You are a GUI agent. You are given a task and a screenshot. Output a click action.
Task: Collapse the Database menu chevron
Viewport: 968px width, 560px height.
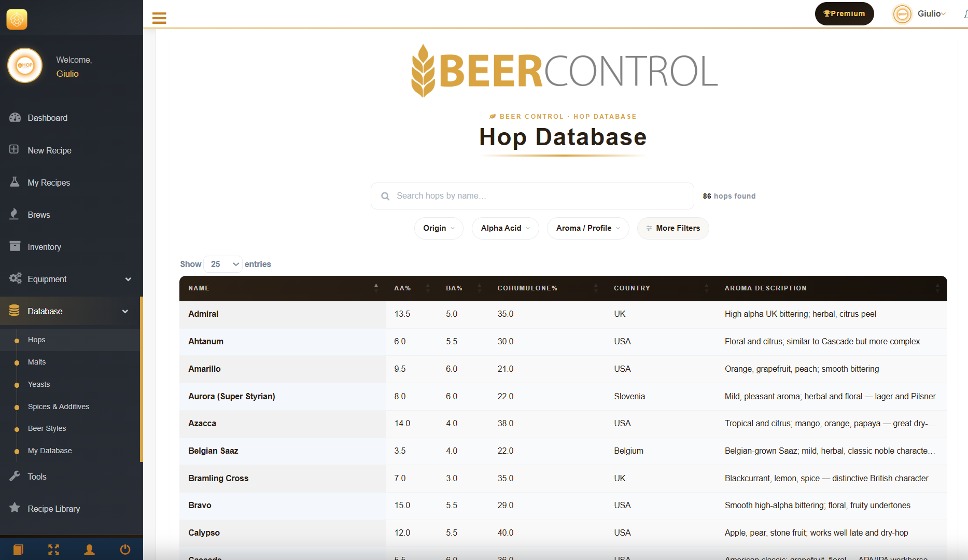click(125, 311)
